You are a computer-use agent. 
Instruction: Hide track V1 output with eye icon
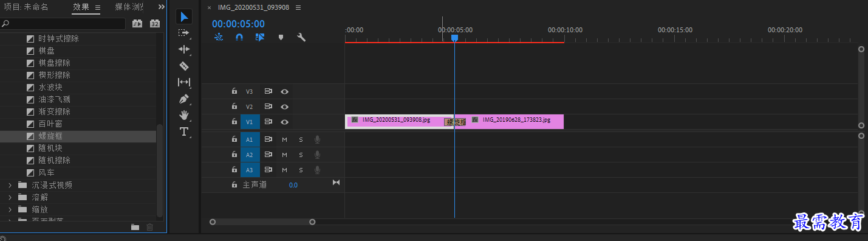click(284, 122)
